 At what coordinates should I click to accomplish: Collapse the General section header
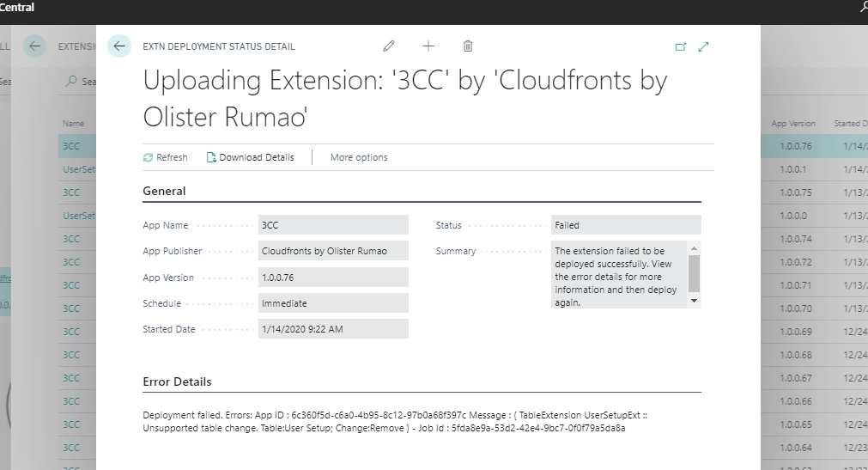tap(164, 191)
